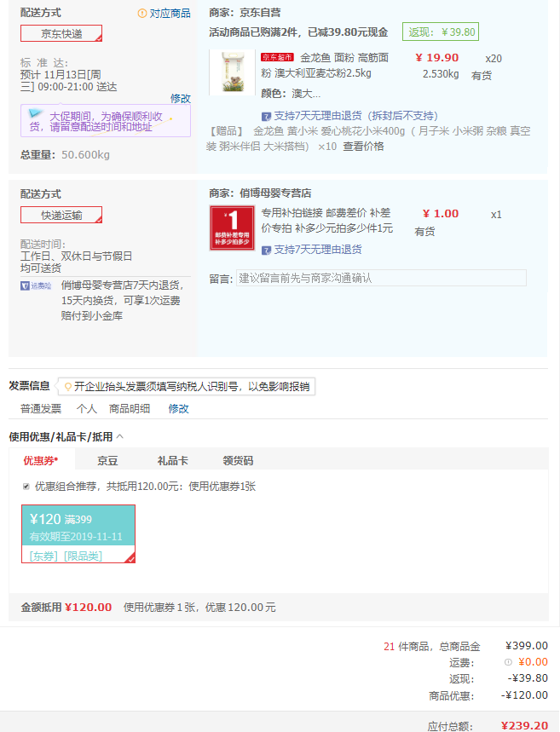Viewport: 560px width, 732px height.
Task: Click the 返现：¥39.80 green badge
Action: (441, 32)
